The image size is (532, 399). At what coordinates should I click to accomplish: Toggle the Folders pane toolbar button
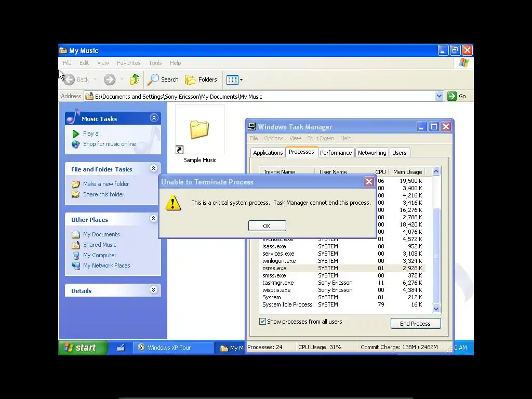[201, 79]
